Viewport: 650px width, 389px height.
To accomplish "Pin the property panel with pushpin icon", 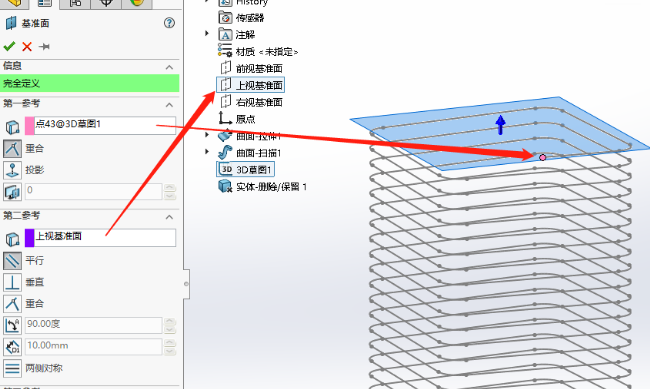I will [44, 46].
